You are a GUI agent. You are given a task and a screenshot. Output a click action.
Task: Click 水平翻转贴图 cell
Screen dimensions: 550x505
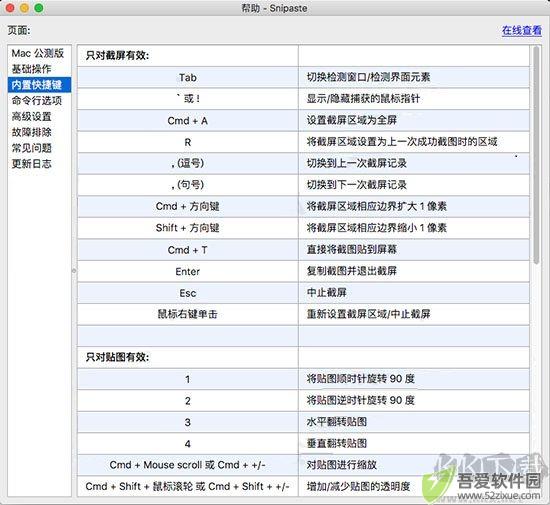[x=414, y=422]
